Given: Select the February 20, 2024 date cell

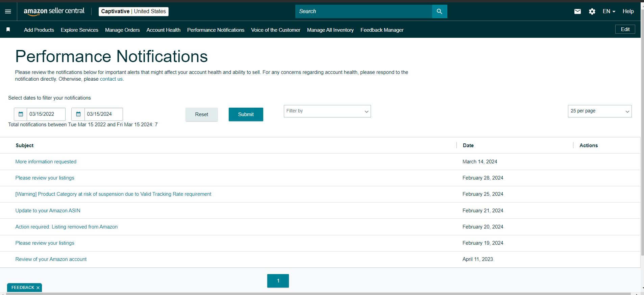Looking at the screenshot, I should (x=483, y=227).
